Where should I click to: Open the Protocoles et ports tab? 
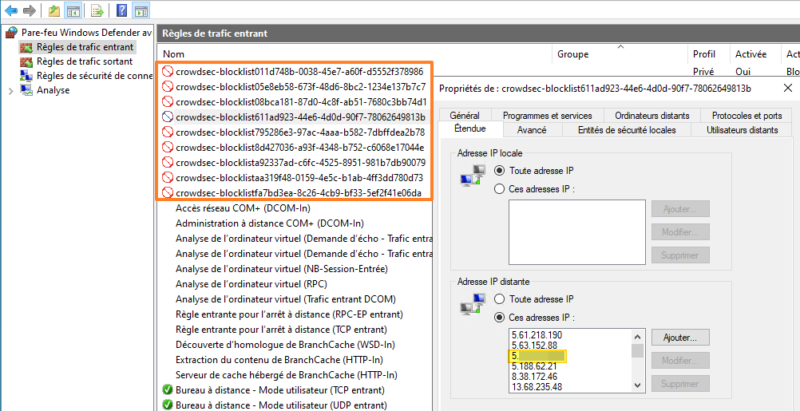tap(747, 116)
